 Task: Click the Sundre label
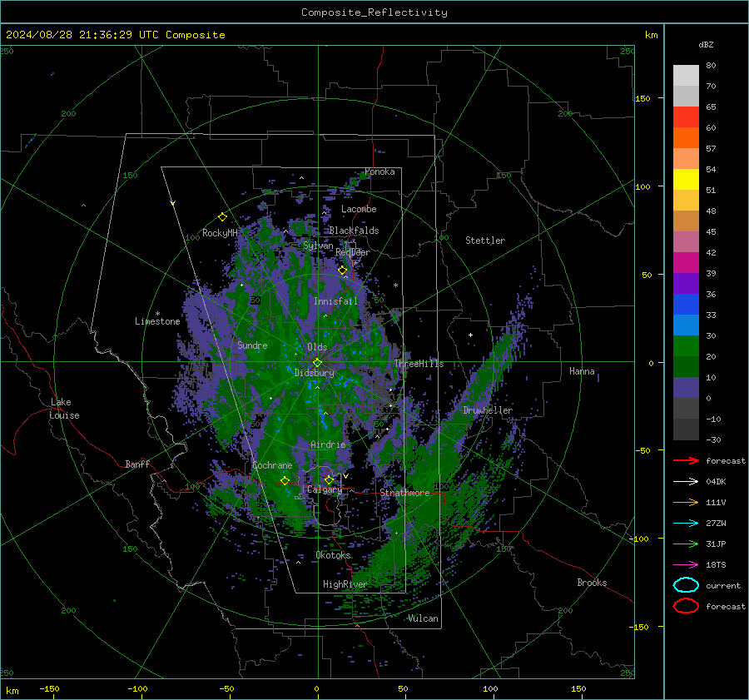click(252, 345)
